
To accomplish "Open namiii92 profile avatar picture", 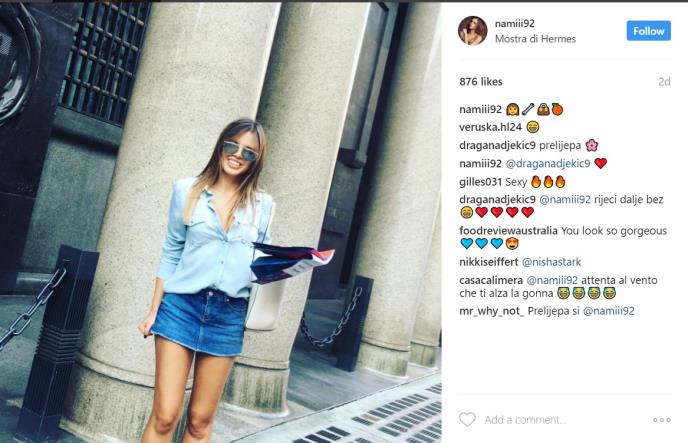I will pos(473,31).
